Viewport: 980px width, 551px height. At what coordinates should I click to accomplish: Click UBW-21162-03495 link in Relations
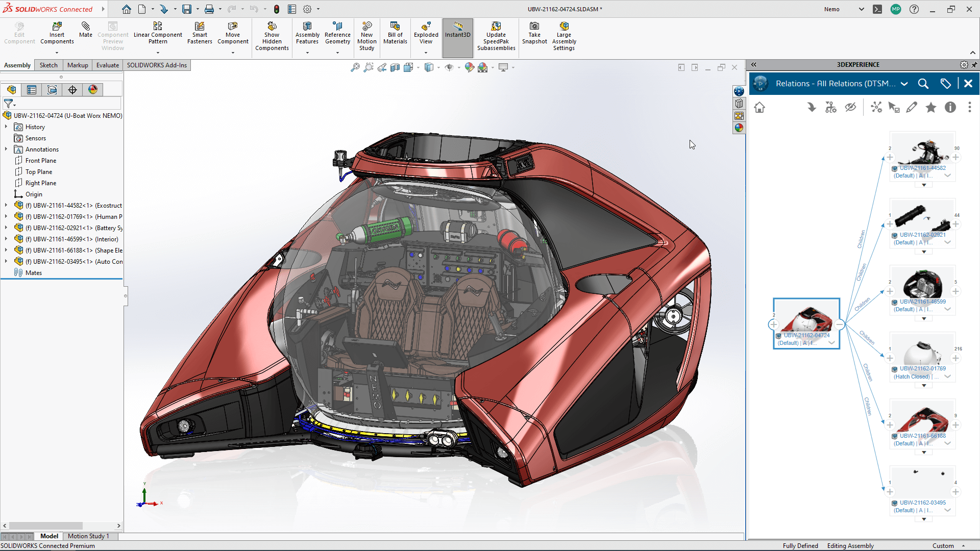922,503
